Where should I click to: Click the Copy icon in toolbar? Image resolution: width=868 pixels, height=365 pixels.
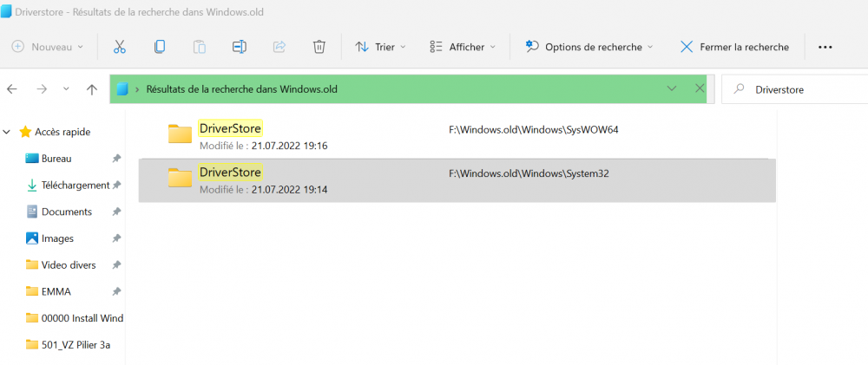click(160, 47)
